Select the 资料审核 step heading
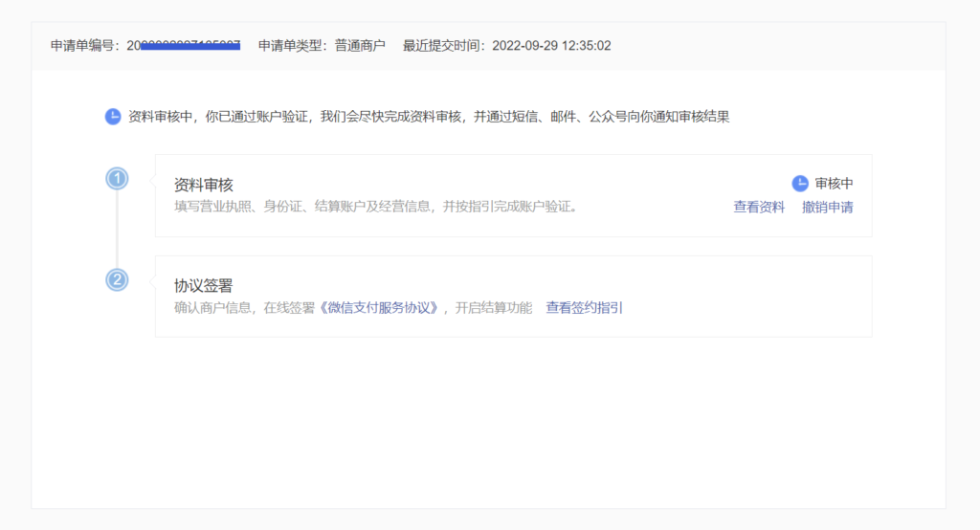 pyautogui.click(x=204, y=185)
